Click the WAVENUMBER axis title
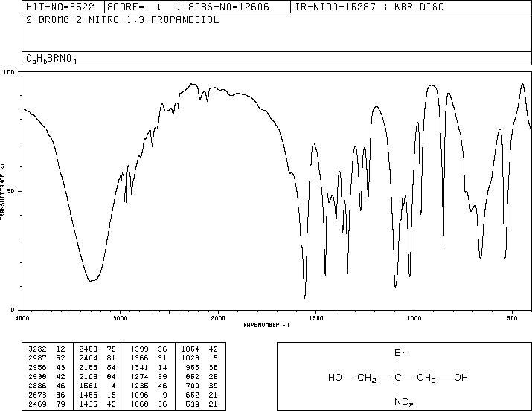The height and width of the screenshot is (411, 532). tap(266, 325)
